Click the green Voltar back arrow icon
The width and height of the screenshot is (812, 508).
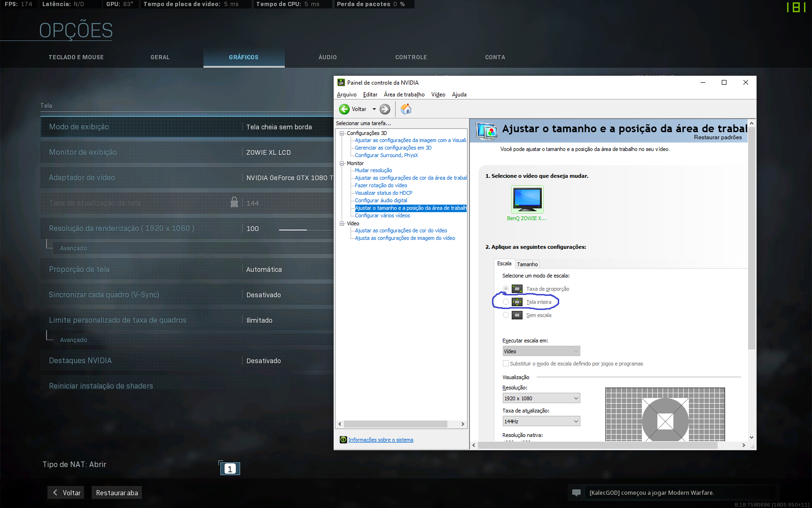(x=344, y=109)
